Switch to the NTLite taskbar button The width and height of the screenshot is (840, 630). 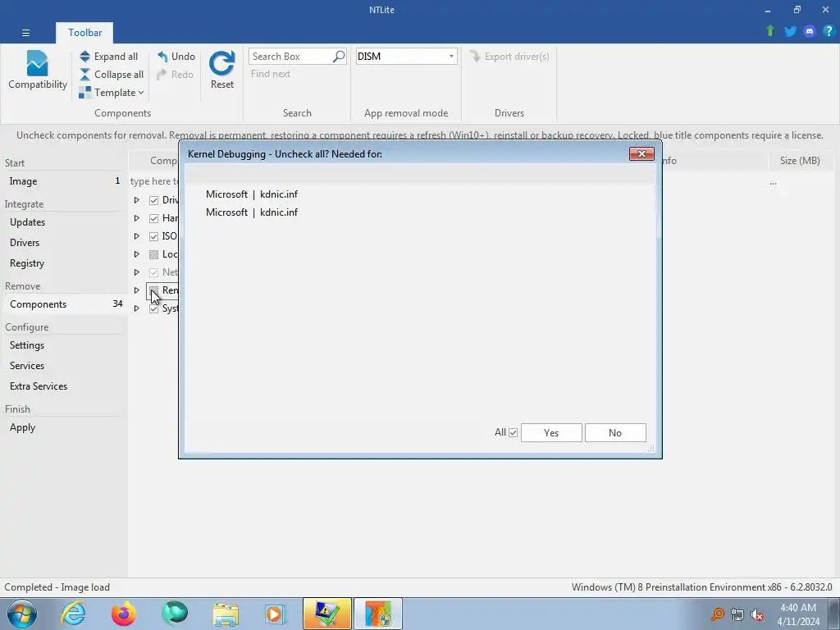pos(326,614)
